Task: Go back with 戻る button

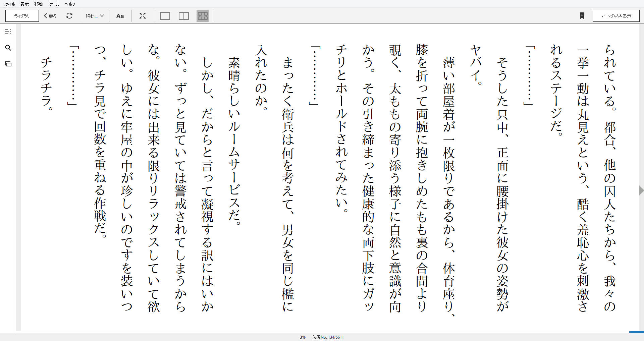Action: [50, 16]
